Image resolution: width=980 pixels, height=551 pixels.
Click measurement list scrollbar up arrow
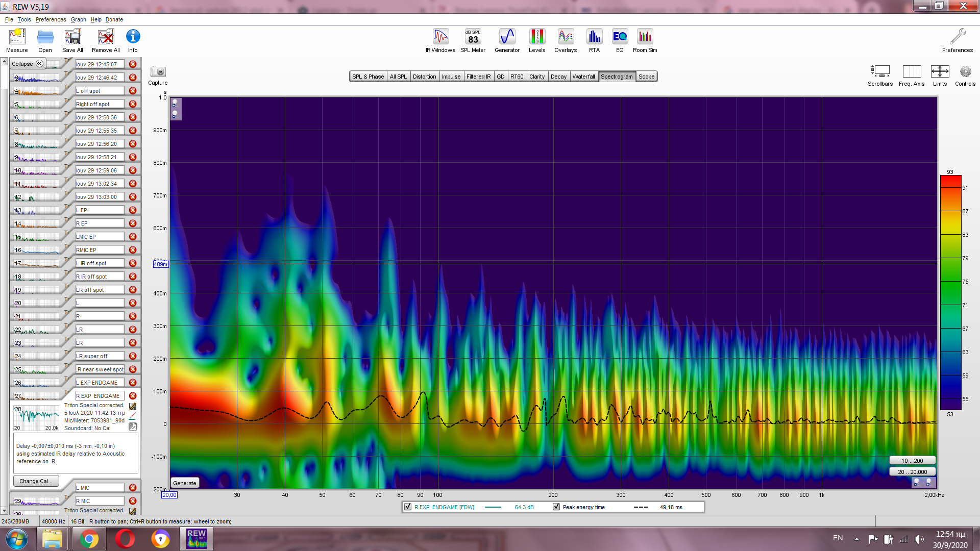pyautogui.click(x=4, y=62)
